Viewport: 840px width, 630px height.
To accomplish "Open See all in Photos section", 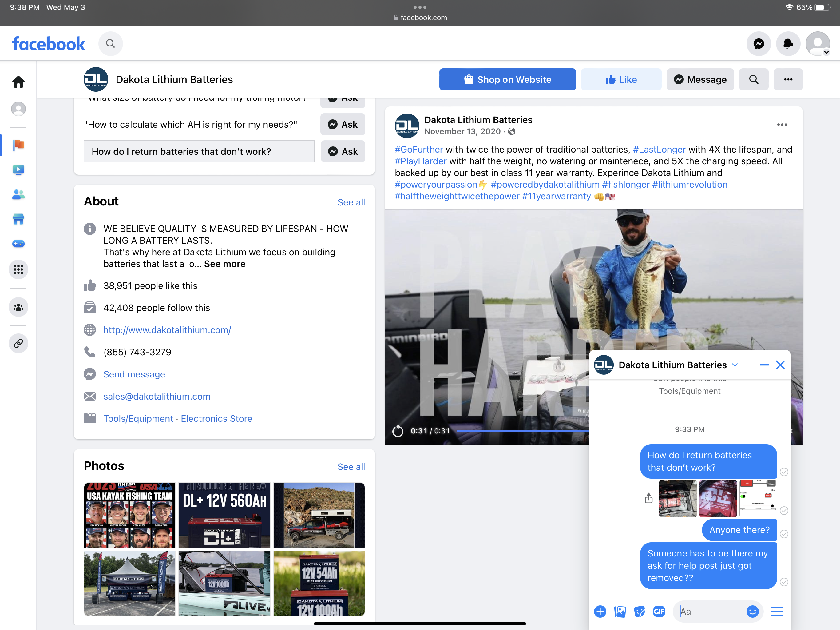I will coord(351,467).
